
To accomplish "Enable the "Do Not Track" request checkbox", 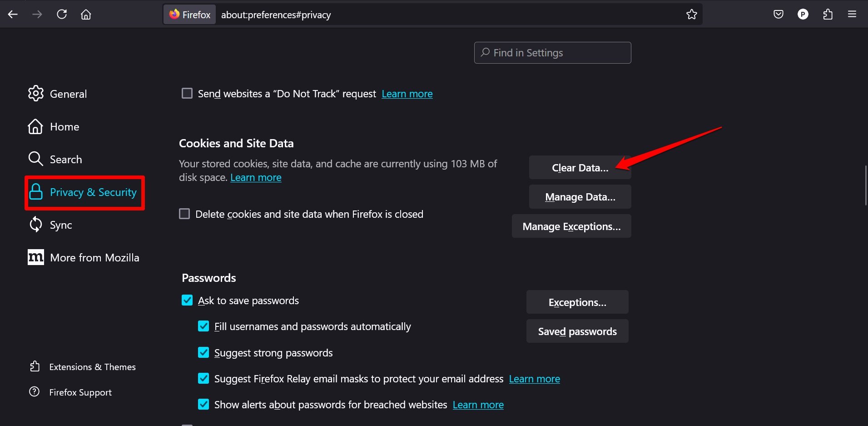I will pyautogui.click(x=187, y=94).
